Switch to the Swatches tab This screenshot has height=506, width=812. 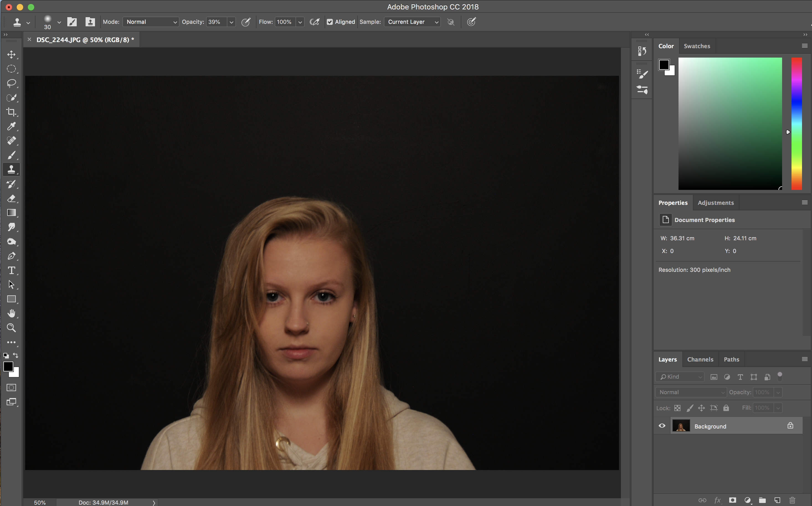[697, 46]
